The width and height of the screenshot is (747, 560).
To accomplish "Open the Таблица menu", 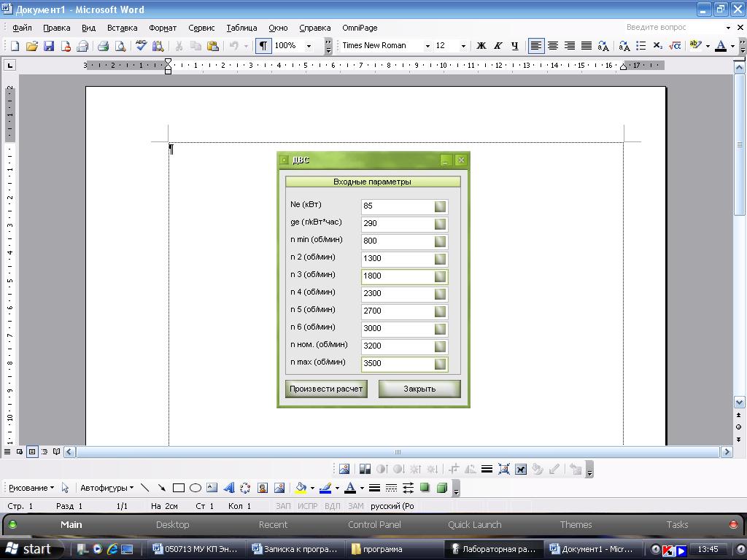I will point(241,28).
